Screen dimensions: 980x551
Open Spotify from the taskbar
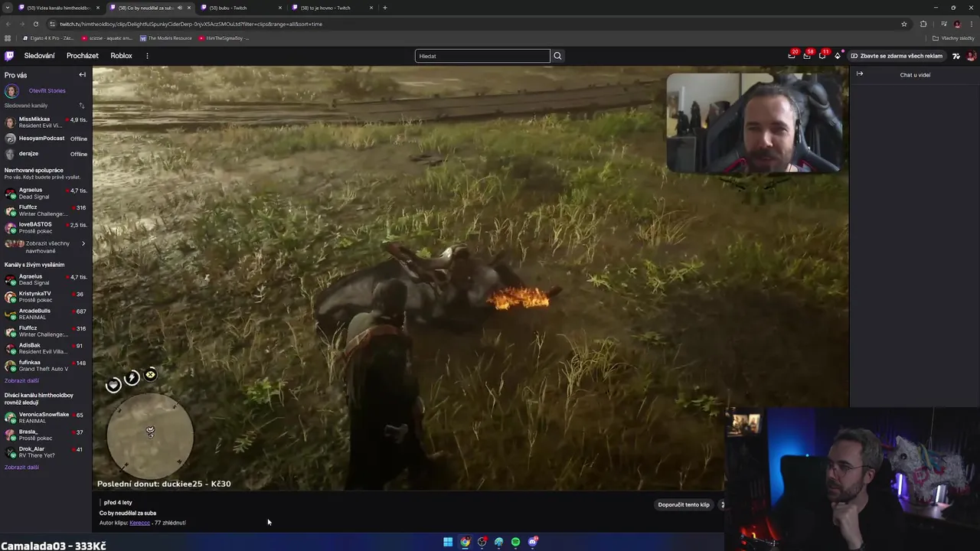click(x=515, y=542)
